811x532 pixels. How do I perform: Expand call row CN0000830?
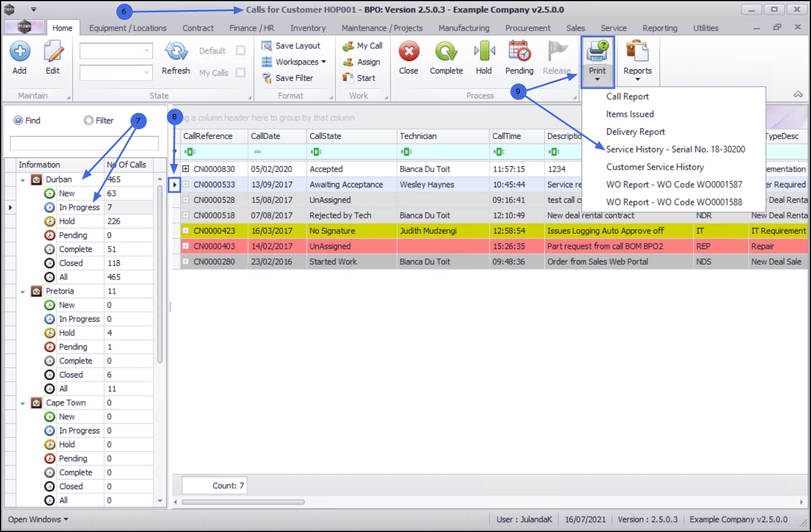(x=186, y=169)
